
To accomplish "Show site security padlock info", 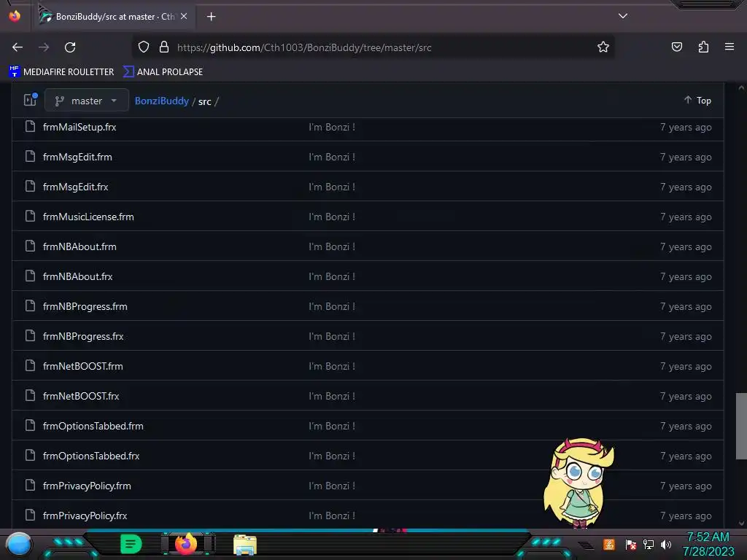I will 164,47.
